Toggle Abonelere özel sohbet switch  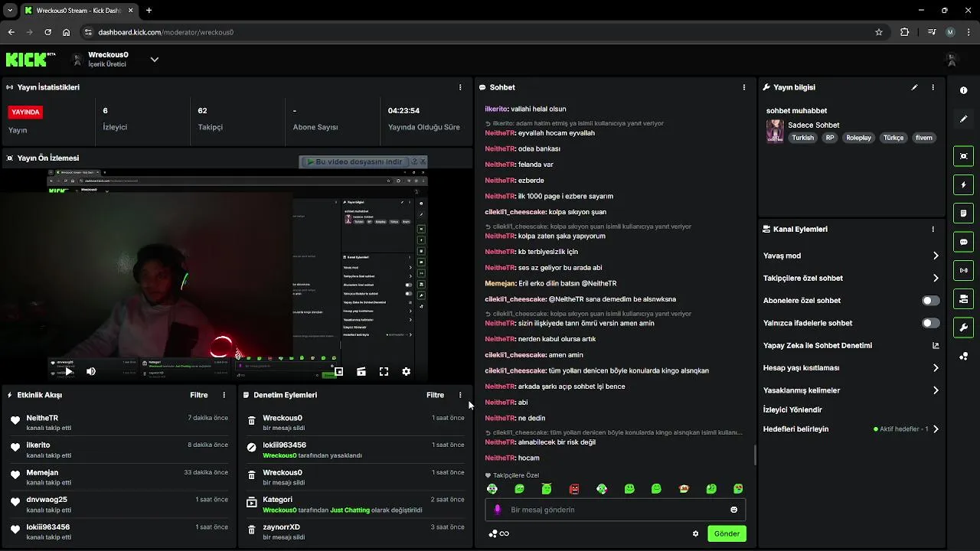[930, 301]
